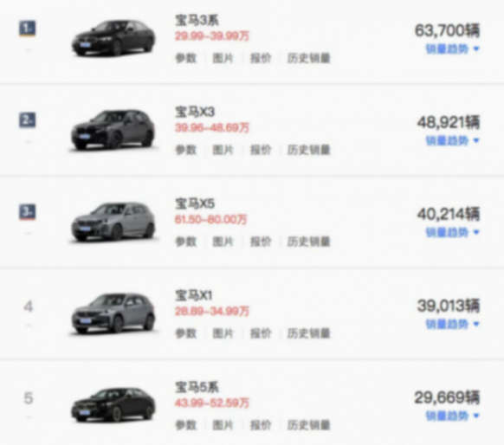Open the 宝马5系 car image

tap(113, 405)
